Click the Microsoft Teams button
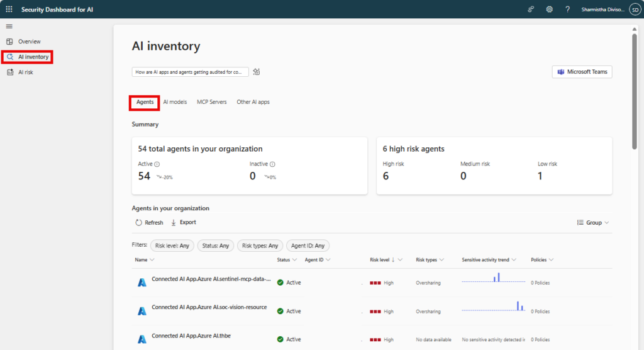The width and height of the screenshot is (644, 350). click(x=582, y=72)
